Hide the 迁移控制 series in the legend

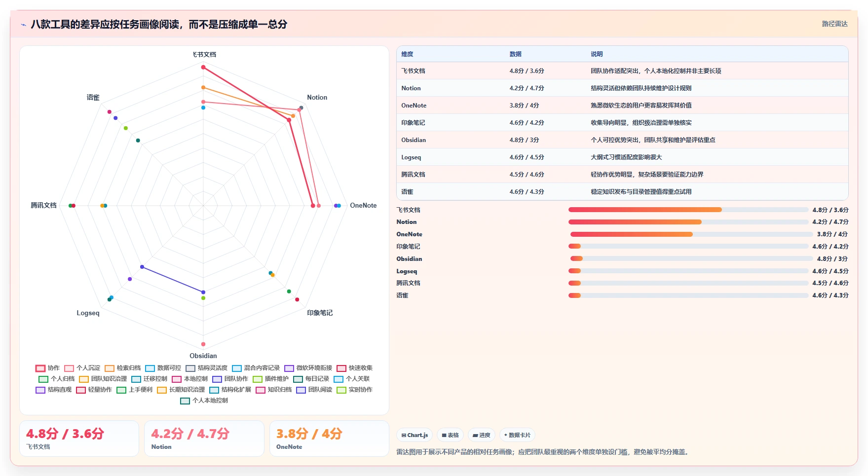pyautogui.click(x=149, y=379)
